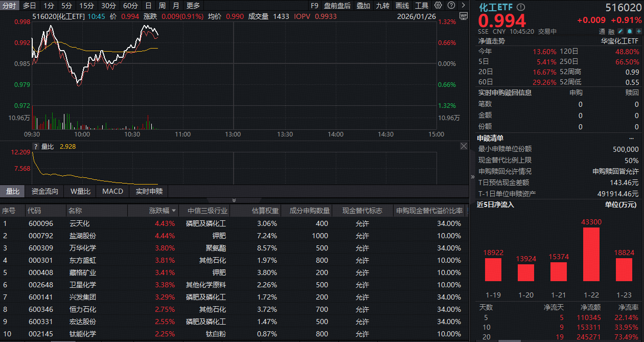Open the info circle next to 化工ETF
Screen dimensions: 644x342
[520, 7]
